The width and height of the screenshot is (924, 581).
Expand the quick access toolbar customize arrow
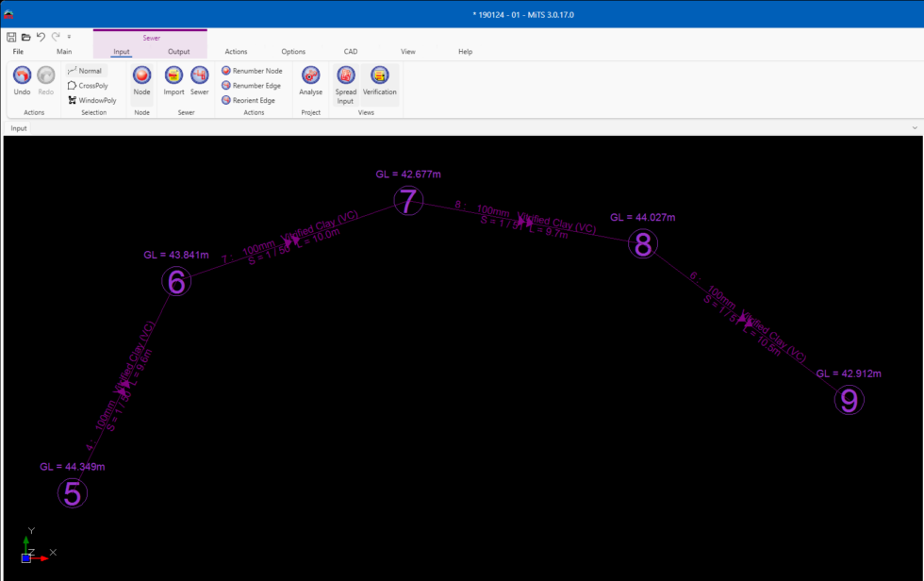tap(69, 37)
